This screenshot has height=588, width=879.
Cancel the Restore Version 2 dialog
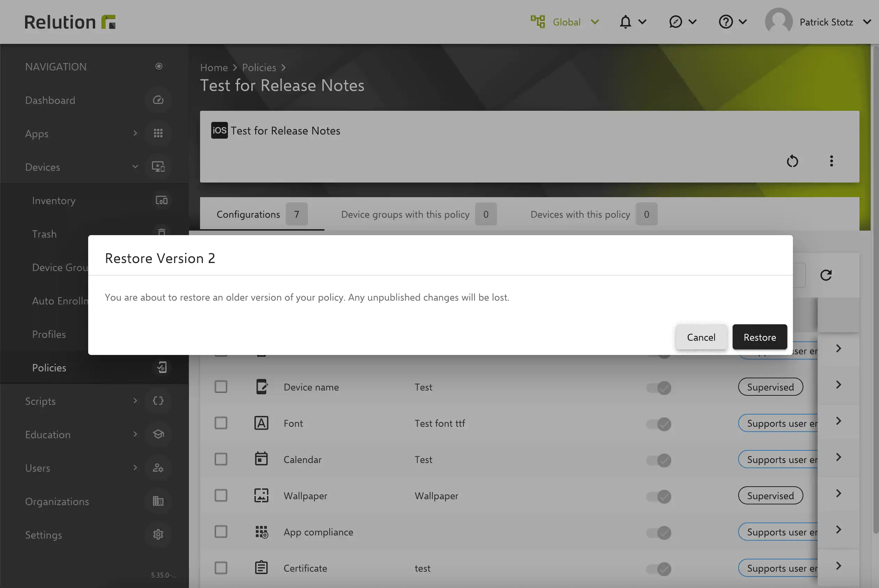click(x=701, y=337)
